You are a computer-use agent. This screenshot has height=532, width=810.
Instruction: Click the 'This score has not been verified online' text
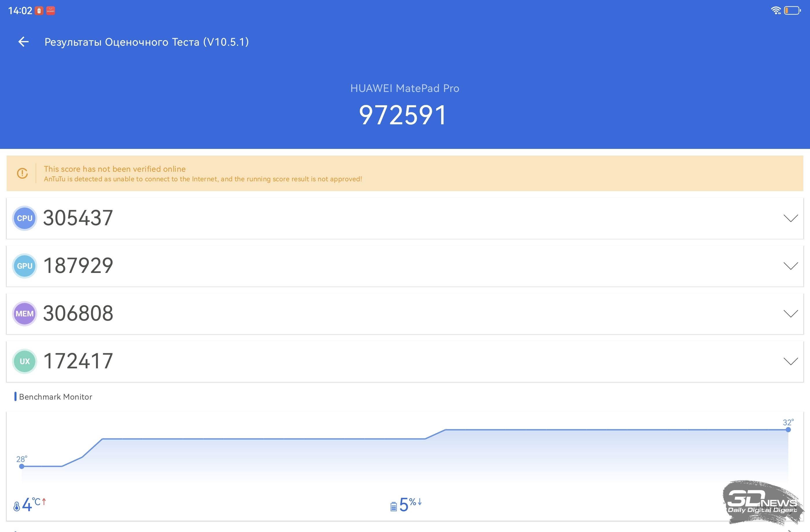[x=115, y=169]
